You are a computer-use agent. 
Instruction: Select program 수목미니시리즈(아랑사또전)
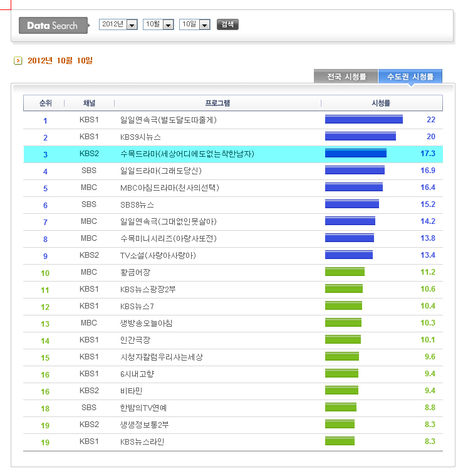point(169,238)
